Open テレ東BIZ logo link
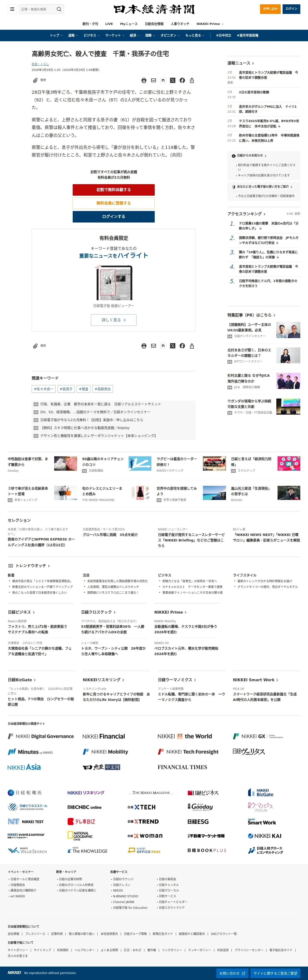Viewport: 308px width, 980px height. 81,821
